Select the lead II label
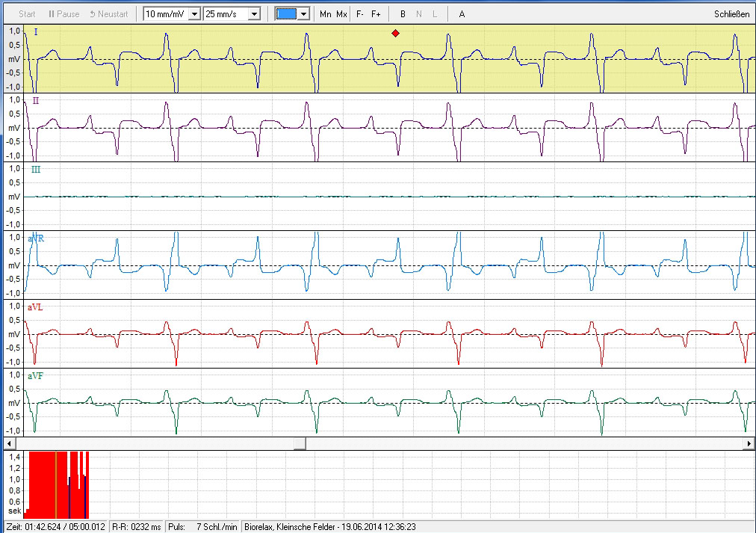This screenshot has height=533, width=756. 36,101
